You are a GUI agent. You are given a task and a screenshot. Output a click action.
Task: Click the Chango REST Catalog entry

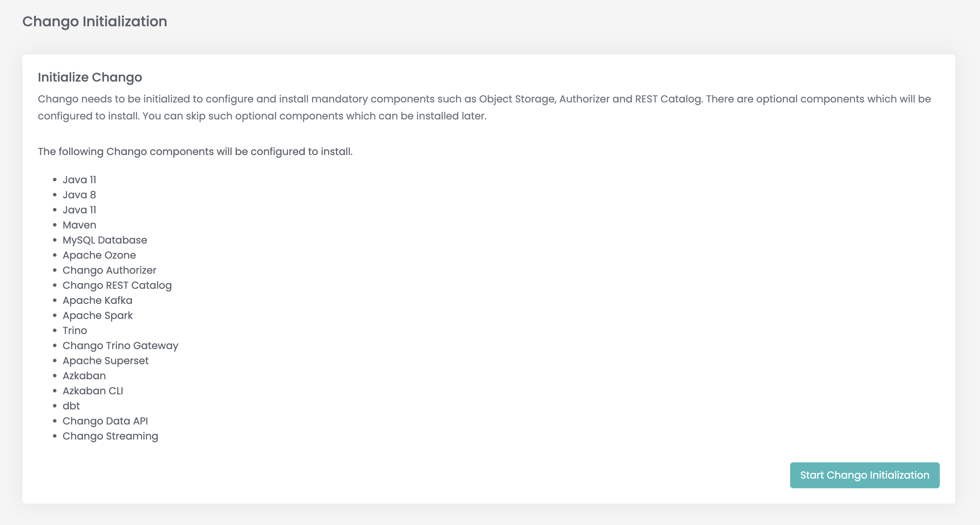coord(117,285)
